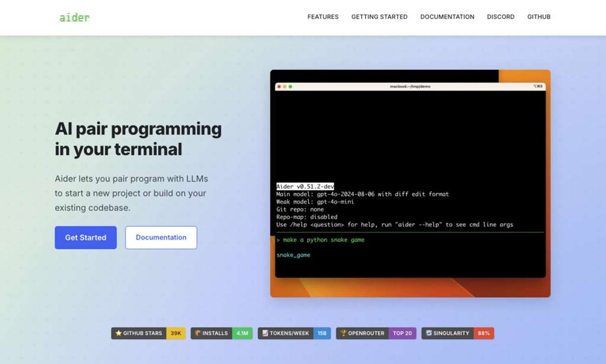Click the green maximize dot in terminal window

pos(290,86)
